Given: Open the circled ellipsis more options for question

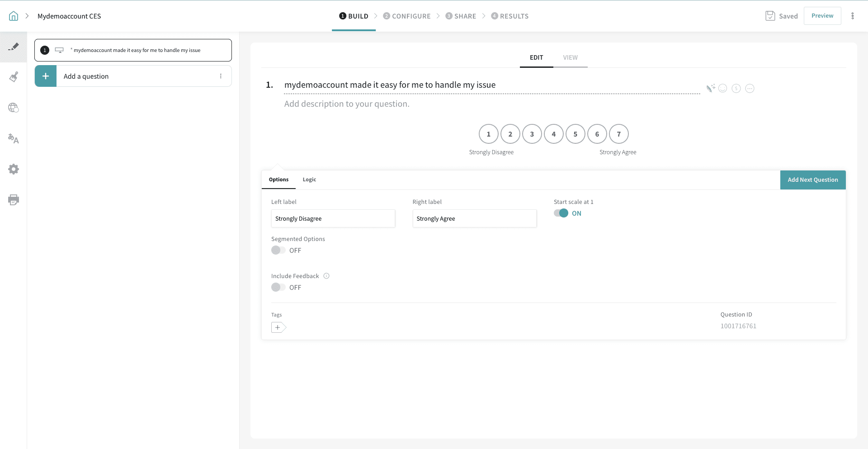Looking at the screenshot, I should [750, 88].
